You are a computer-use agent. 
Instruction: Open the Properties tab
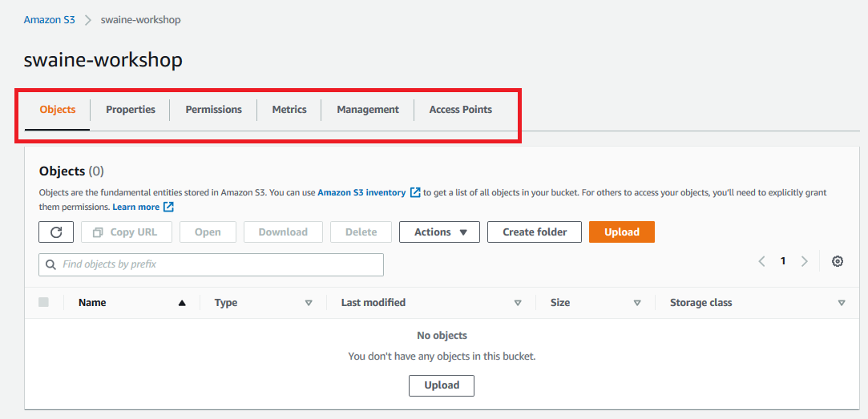click(x=131, y=110)
